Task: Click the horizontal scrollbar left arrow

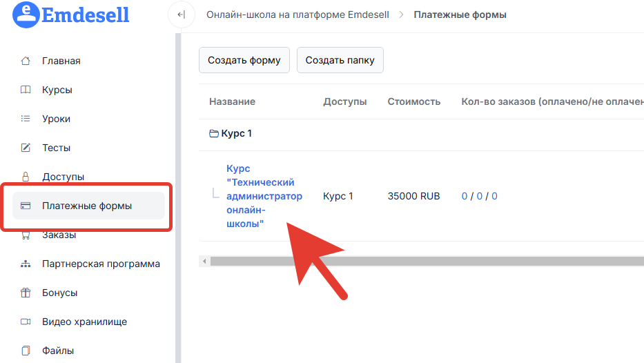Action: [x=204, y=261]
